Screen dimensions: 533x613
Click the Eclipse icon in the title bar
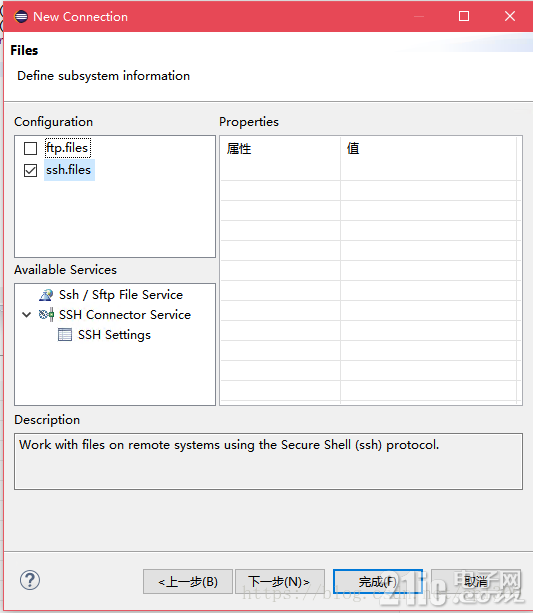click(21, 16)
